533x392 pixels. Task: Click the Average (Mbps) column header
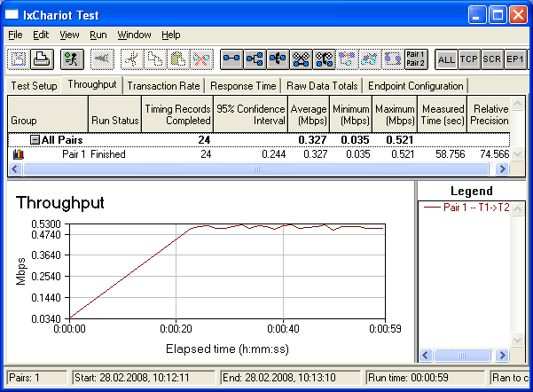(x=309, y=114)
